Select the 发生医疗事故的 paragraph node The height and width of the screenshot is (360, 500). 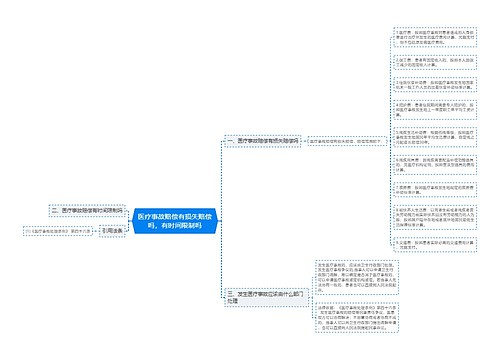coord(357,277)
